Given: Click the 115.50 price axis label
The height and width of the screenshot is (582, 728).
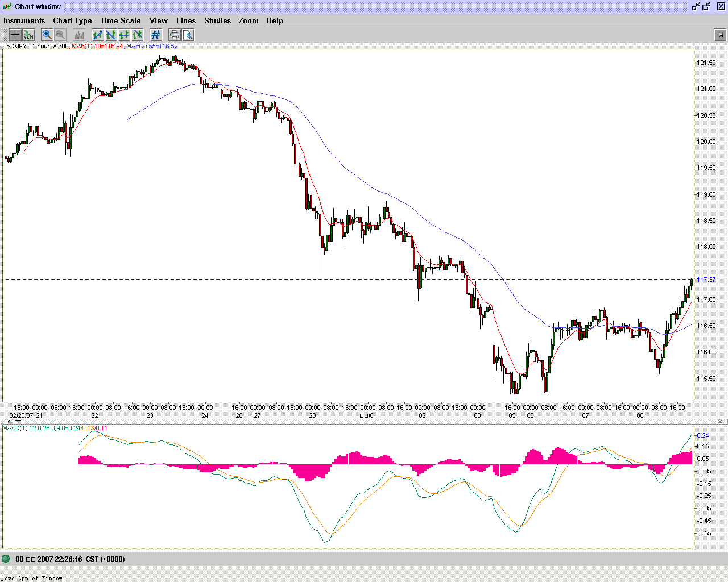Looking at the screenshot, I should pyautogui.click(x=706, y=379).
